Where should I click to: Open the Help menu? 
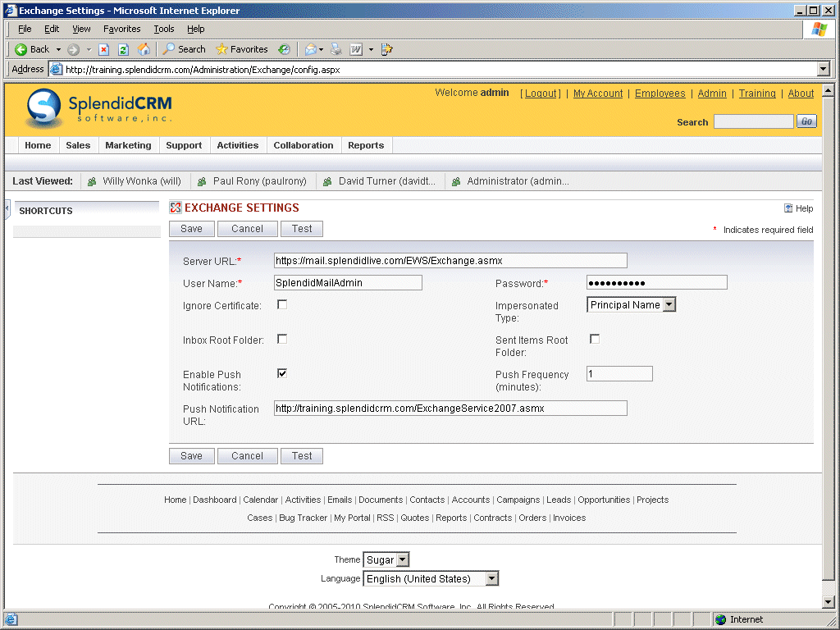[x=195, y=29]
